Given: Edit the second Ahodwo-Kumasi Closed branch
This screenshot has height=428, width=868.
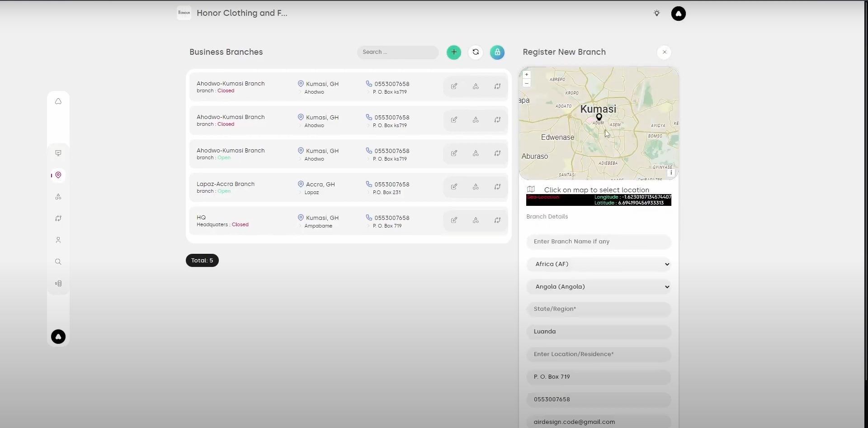Looking at the screenshot, I should (454, 119).
